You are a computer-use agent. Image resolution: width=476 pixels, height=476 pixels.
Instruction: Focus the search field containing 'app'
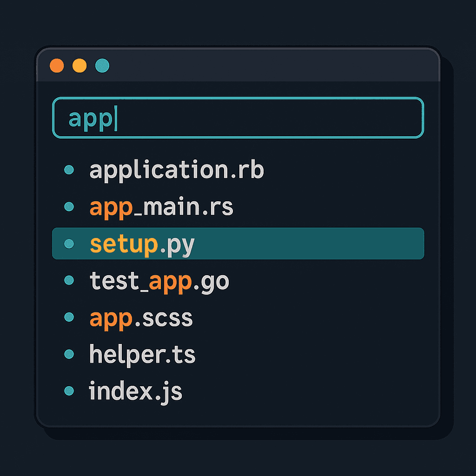pyautogui.click(x=238, y=118)
